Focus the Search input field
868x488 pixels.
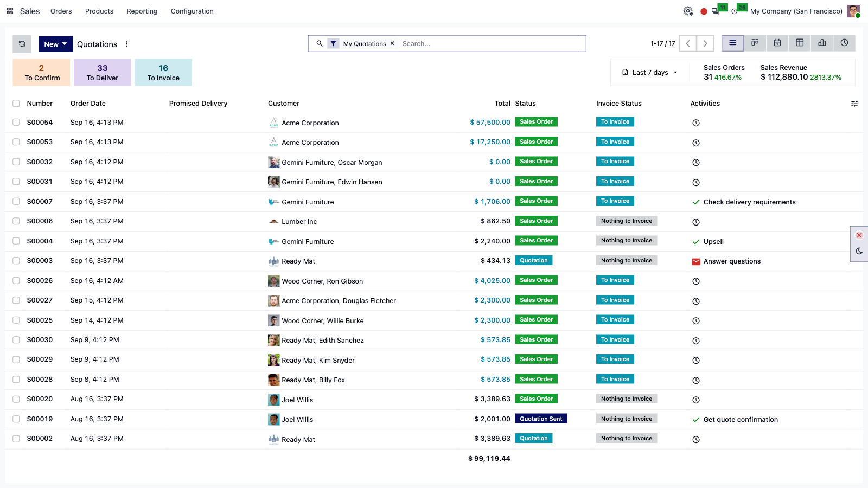pos(491,44)
